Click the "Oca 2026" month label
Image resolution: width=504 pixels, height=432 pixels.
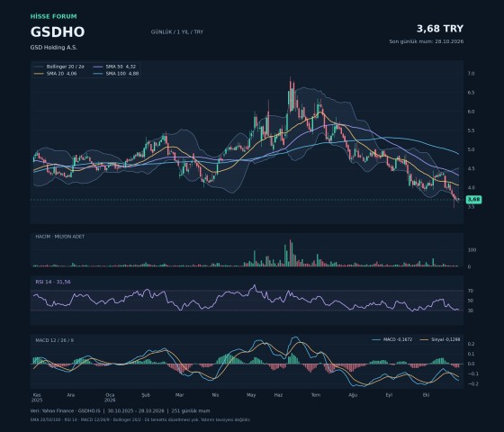[x=110, y=398]
